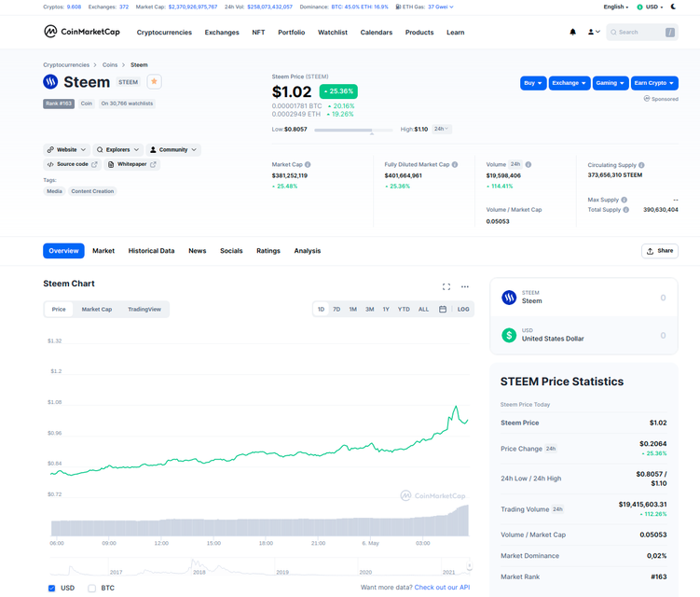This screenshot has height=597, width=700.
Task: Open Market Cap info tooltip icon
Action: pos(308,164)
